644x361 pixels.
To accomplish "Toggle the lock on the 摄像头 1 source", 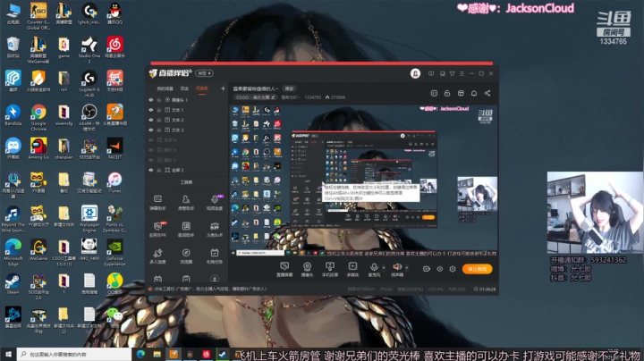I will pyautogui.click(x=159, y=100).
